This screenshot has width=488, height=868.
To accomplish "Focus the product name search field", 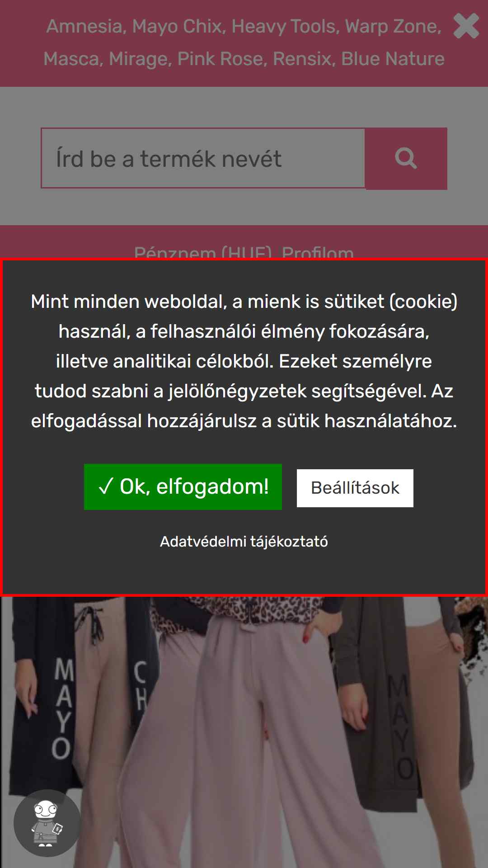I will coord(203,158).
